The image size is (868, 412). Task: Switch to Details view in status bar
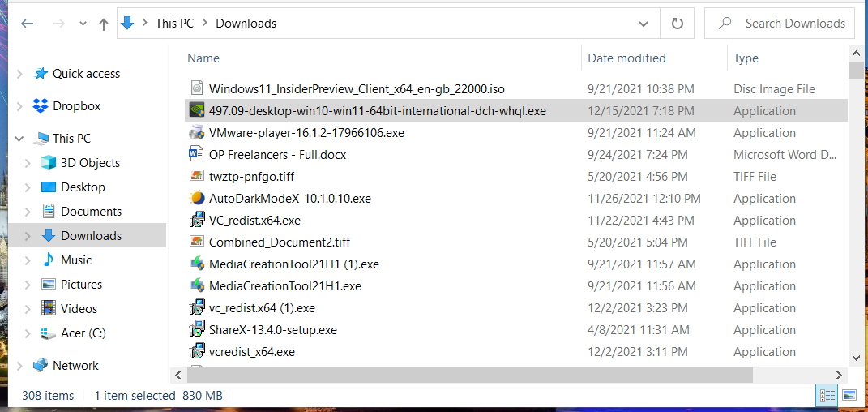[x=827, y=396]
